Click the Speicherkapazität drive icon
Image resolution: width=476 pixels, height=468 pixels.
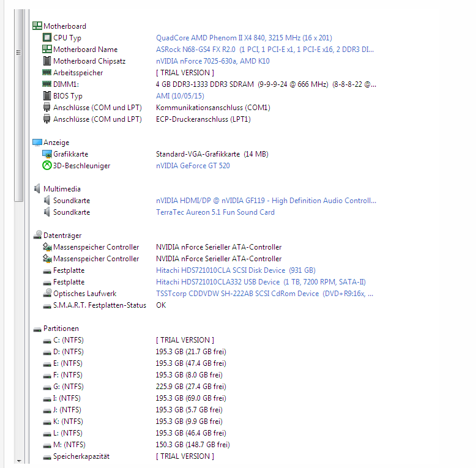point(47,458)
